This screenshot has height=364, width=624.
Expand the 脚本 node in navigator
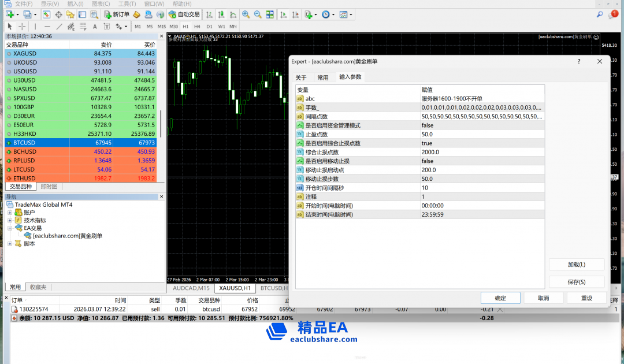(x=10, y=243)
